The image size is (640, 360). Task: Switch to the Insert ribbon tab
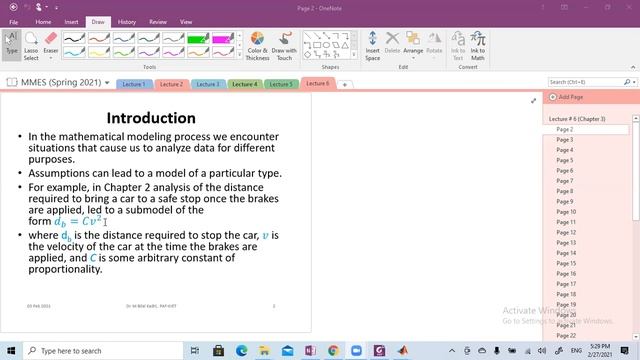[71, 22]
